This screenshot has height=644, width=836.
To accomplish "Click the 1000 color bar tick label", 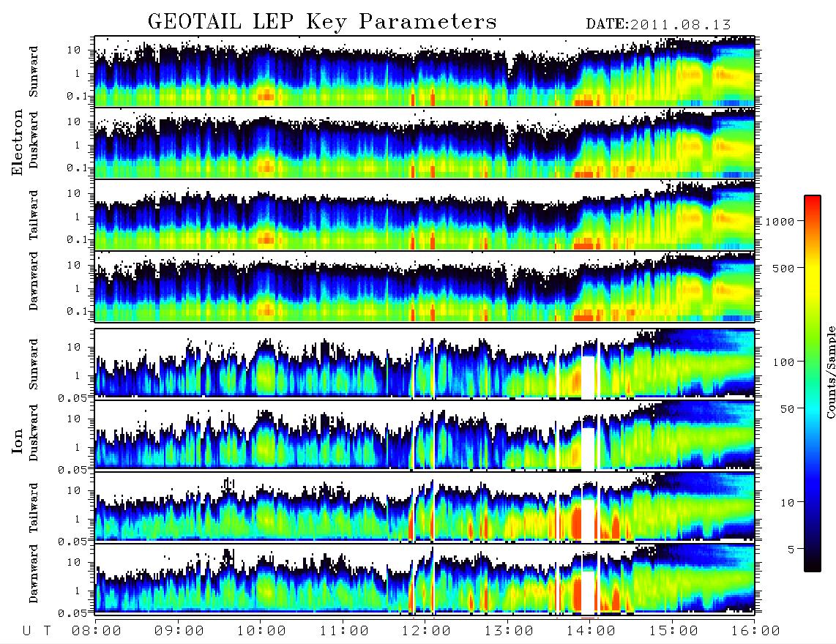I will 780,221.
